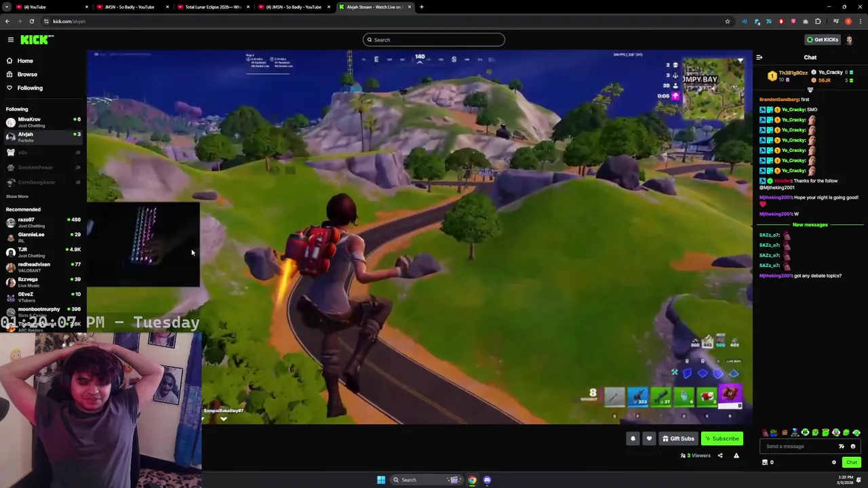Open recommended channel raze97
This screenshot has width=868, height=488.
pos(43,222)
